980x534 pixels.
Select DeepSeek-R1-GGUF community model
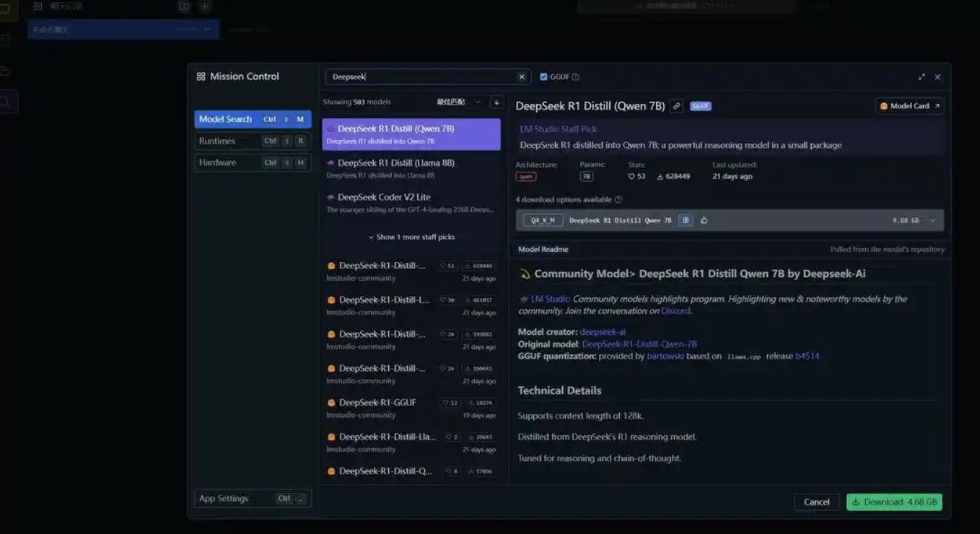[411, 408]
